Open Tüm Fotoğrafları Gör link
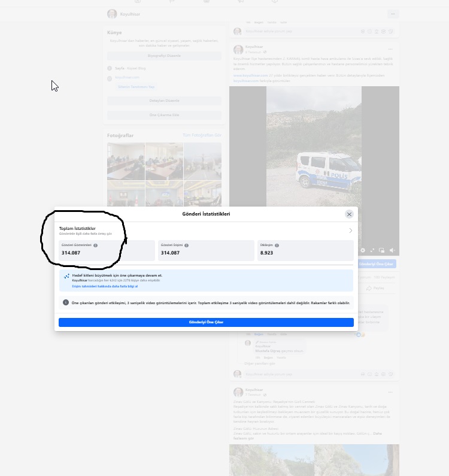The width and height of the screenshot is (449, 476). click(202, 135)
